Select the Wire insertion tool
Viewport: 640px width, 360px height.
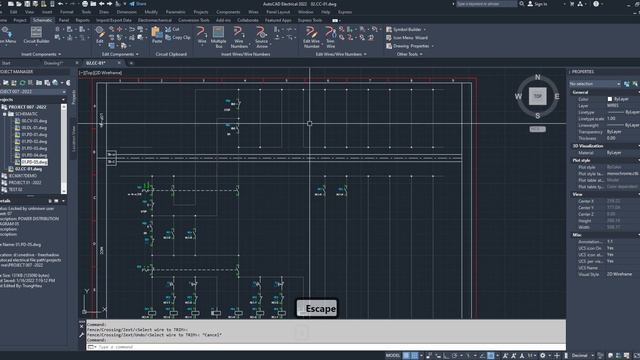202,35
